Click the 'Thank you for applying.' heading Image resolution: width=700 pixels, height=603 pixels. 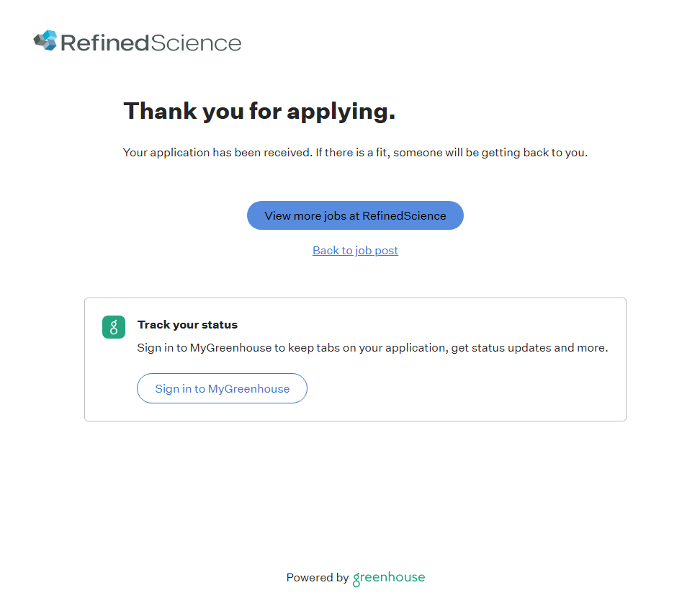tap(259, 111)
